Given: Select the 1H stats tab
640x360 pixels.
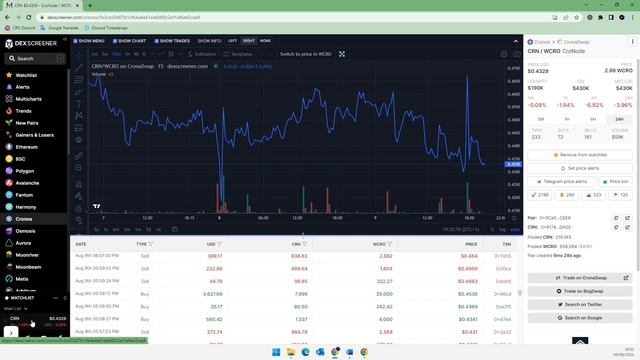Looking at the screenshot, I should point(567,119).
